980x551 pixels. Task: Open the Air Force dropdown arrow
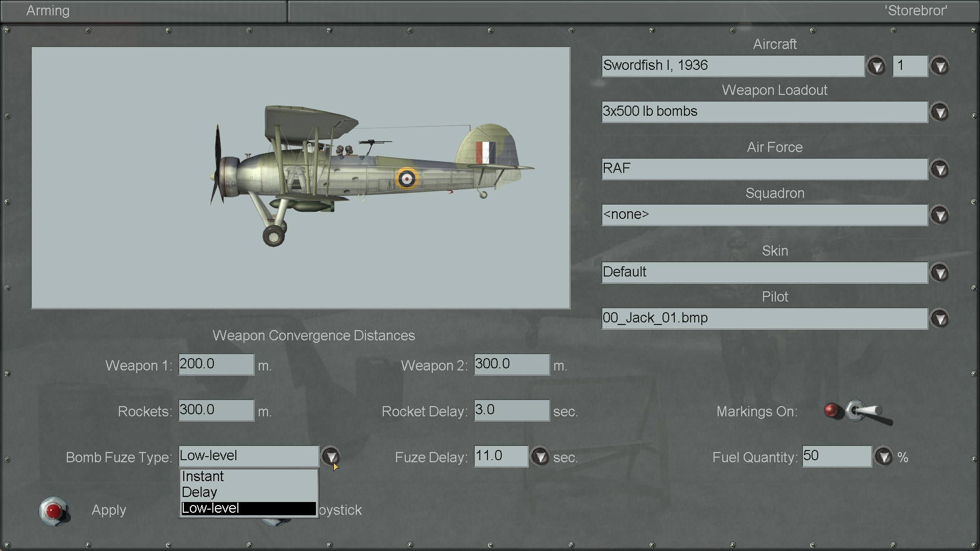pyautogui.click(x=940, y=169)
